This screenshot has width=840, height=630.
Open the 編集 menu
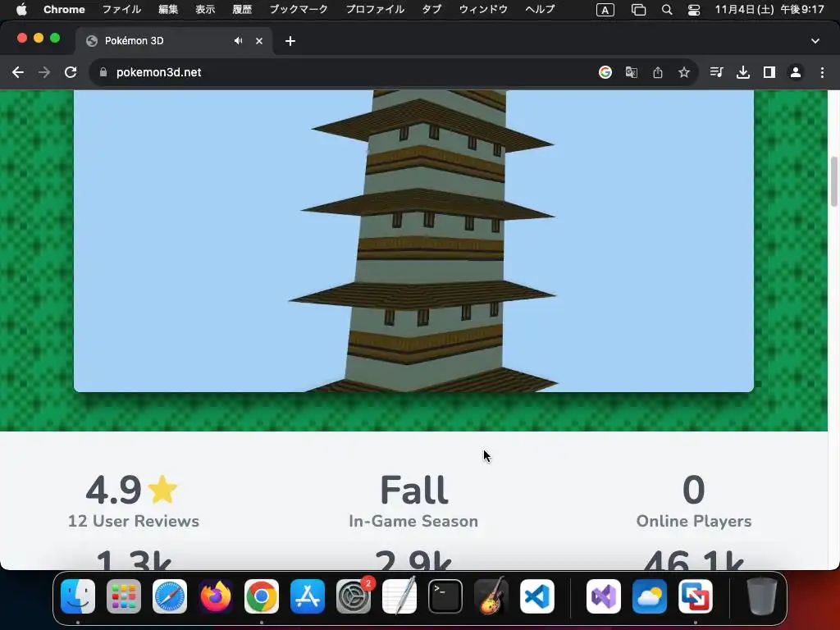168,9
